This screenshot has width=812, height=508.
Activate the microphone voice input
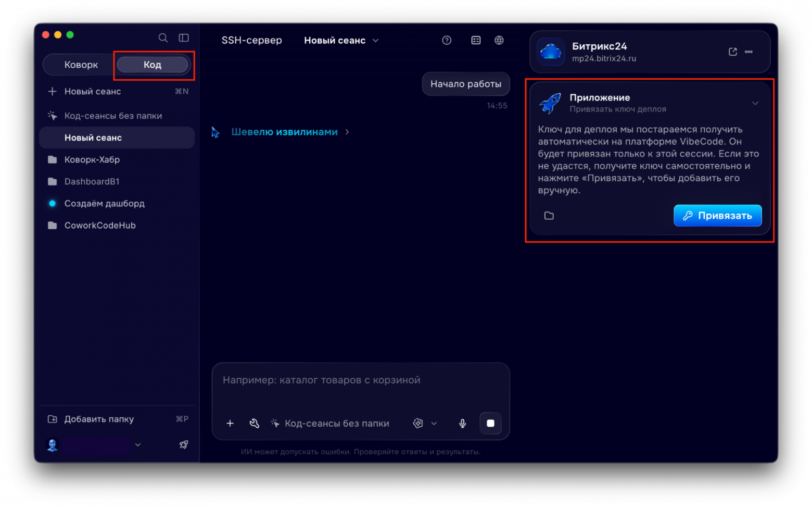click(462, 423)
